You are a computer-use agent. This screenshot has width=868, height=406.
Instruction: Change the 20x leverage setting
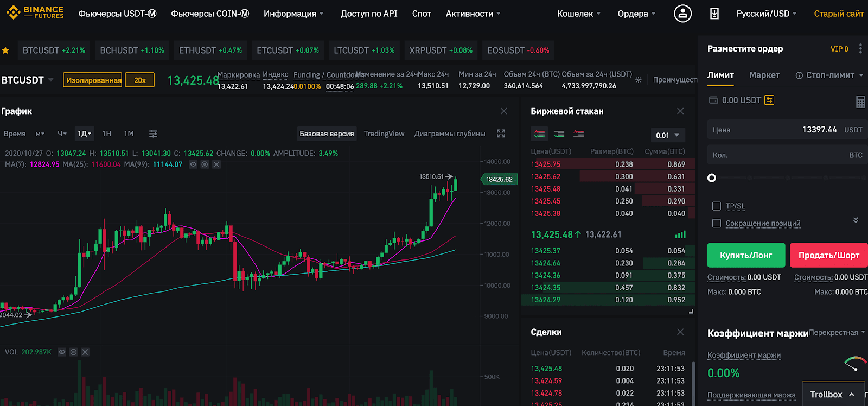[x=140, y=80]
